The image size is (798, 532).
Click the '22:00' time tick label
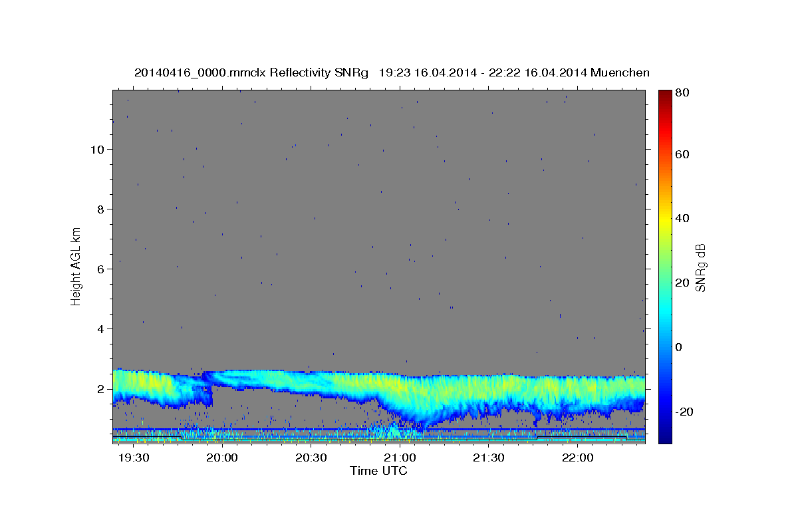[578, 458]
